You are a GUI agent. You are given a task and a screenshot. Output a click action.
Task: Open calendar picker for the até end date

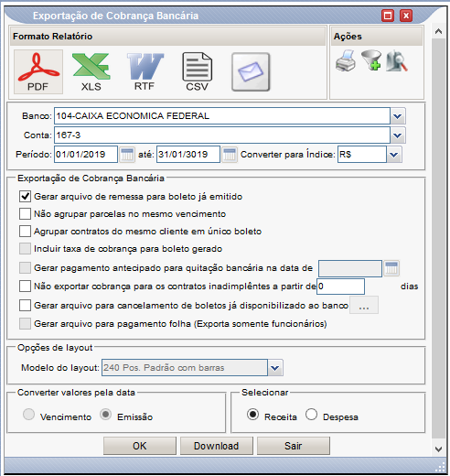230,155
